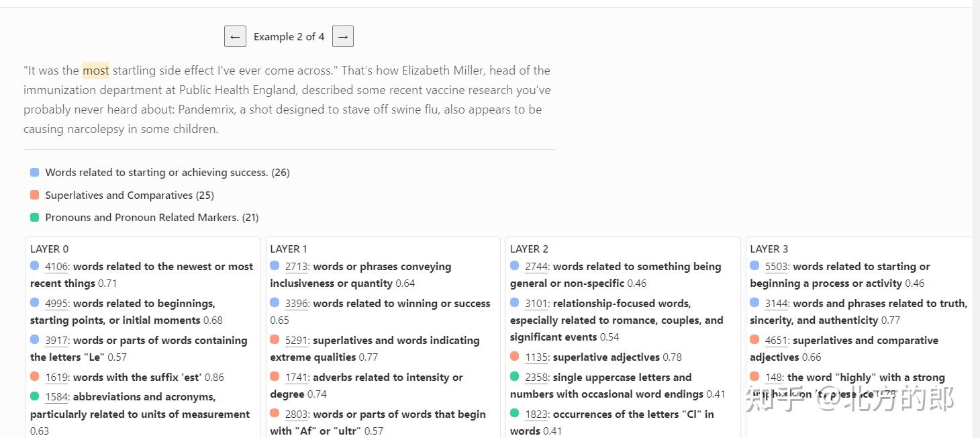Click orange swatch beside Superlatives and Comparatives
This screenshot has height=438, width=980.
point(35,195)
